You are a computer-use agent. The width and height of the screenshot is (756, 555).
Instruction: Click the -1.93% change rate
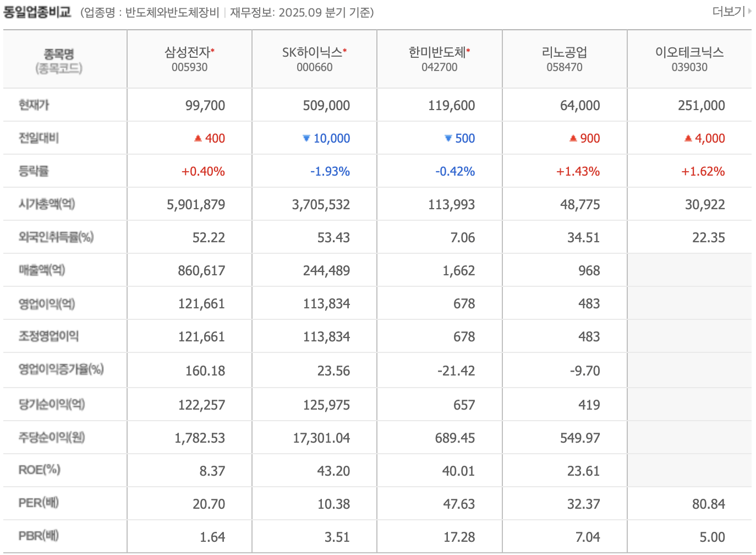[x=330, y=171]
